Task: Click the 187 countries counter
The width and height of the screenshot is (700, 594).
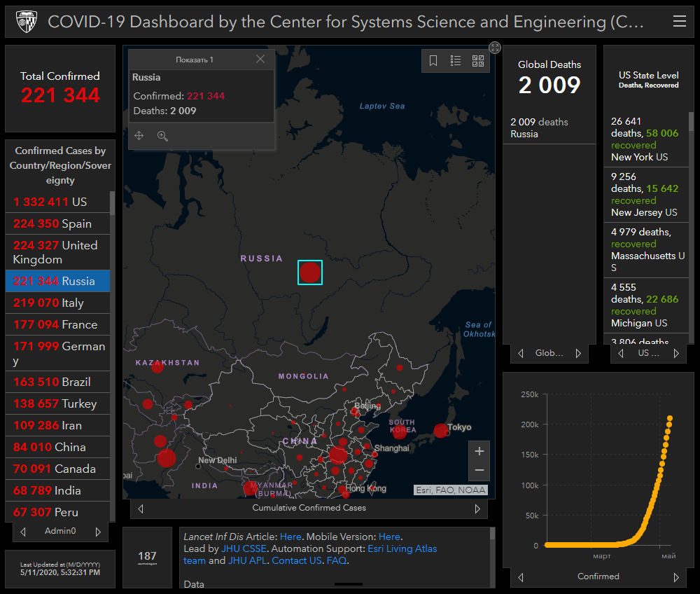Action: pos(147,556)
